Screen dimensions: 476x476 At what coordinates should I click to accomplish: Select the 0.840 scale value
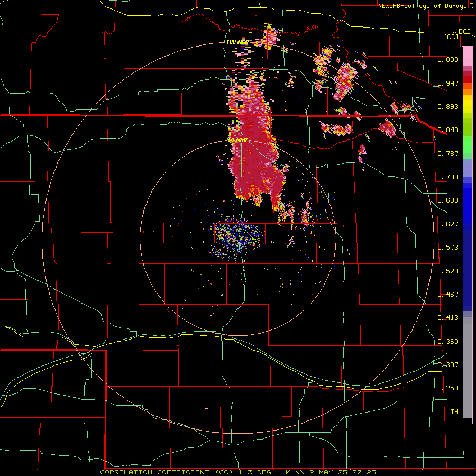448,130
